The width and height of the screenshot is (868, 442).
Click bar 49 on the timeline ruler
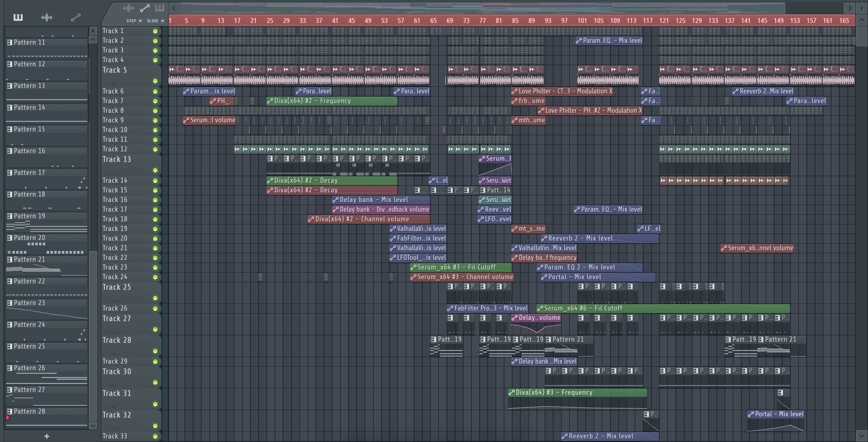368,21
